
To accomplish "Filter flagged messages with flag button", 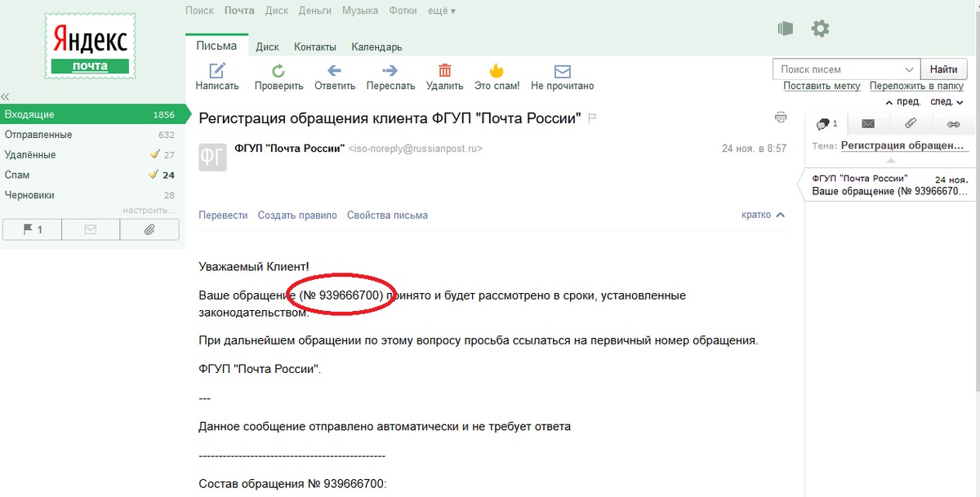I will [32, 230].
